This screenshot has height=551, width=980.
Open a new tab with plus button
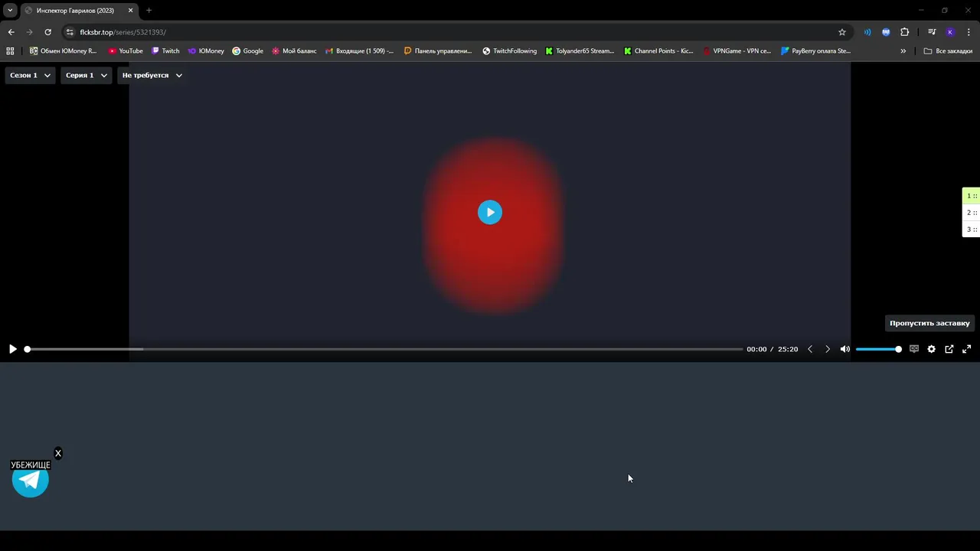tap(149, 10)
